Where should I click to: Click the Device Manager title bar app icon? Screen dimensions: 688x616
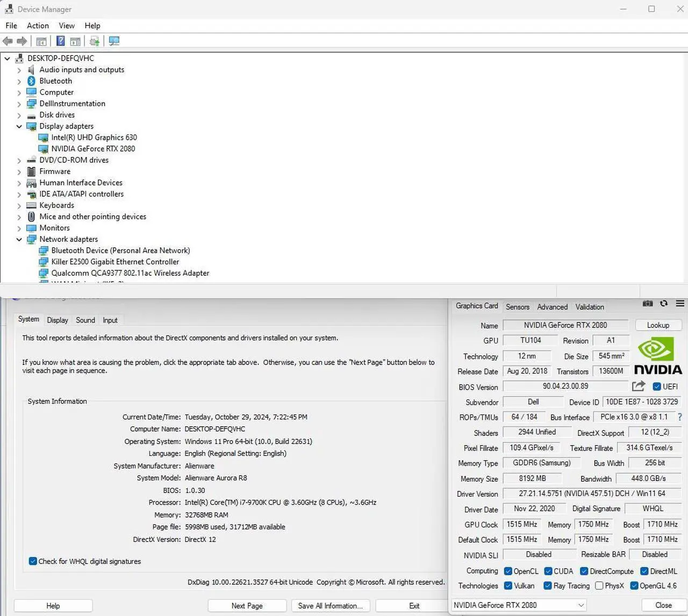pyautogui.click(x=9, y=9)
